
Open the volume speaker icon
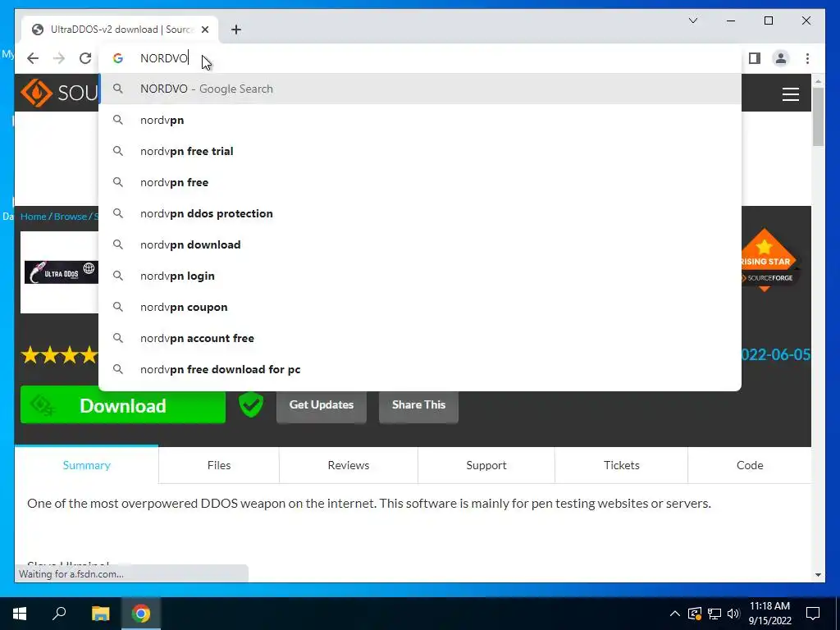click(x=733, y=614)
